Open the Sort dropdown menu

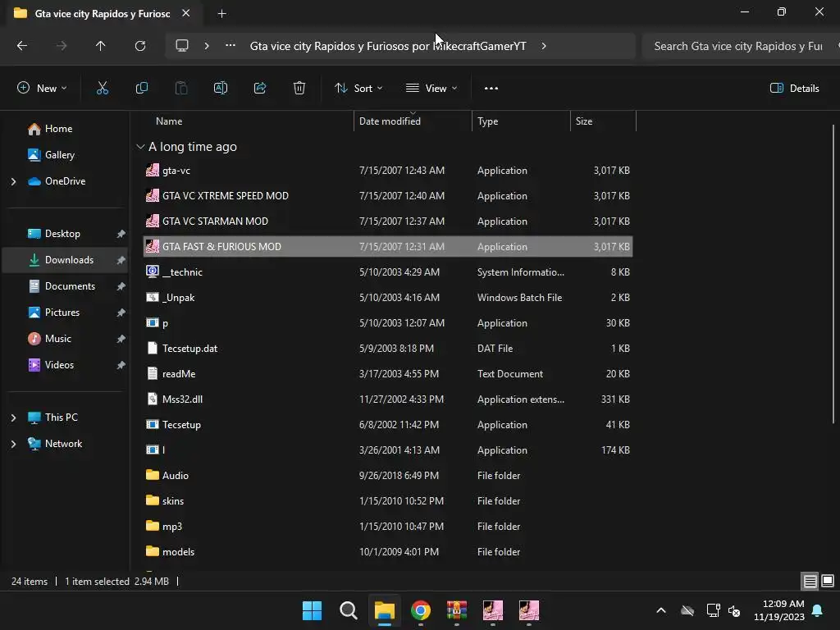click(x=358, y=89)
